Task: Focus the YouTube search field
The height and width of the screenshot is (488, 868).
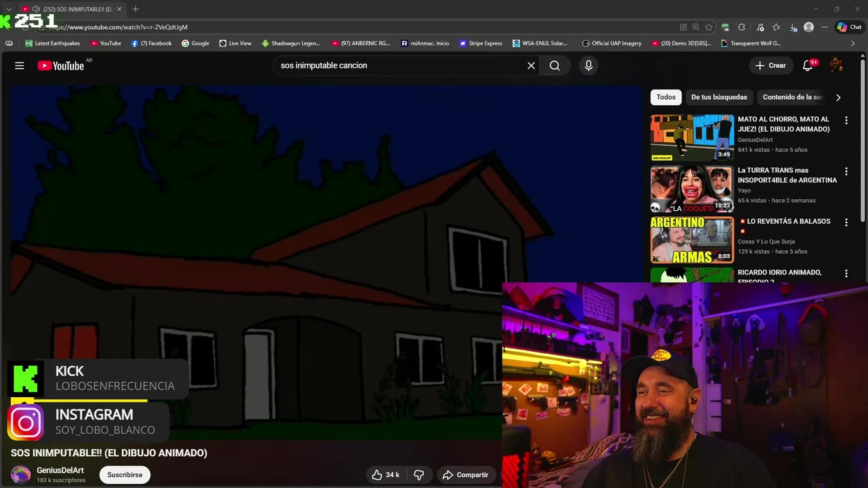Action: [400, 66]
